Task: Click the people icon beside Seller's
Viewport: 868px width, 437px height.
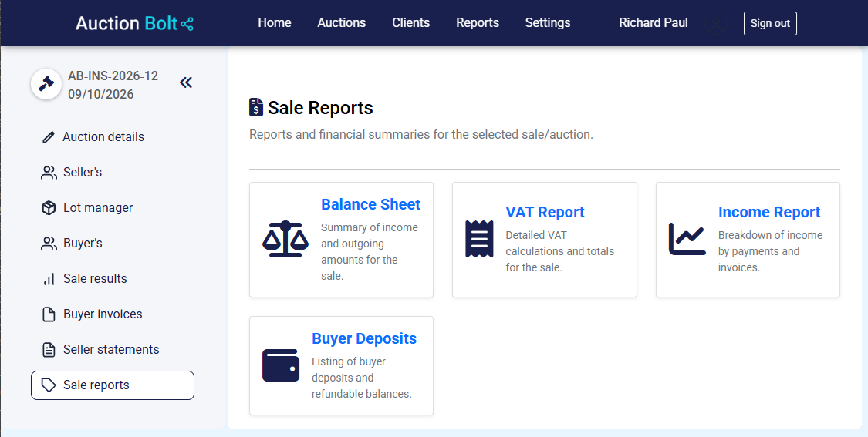Action: pos(49,173)
